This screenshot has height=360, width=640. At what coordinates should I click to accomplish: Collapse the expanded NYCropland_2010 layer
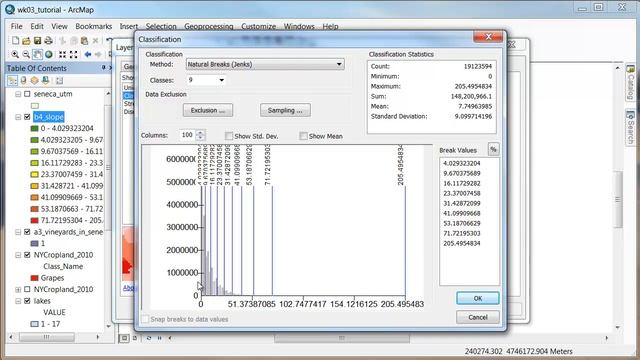[18, 255]
